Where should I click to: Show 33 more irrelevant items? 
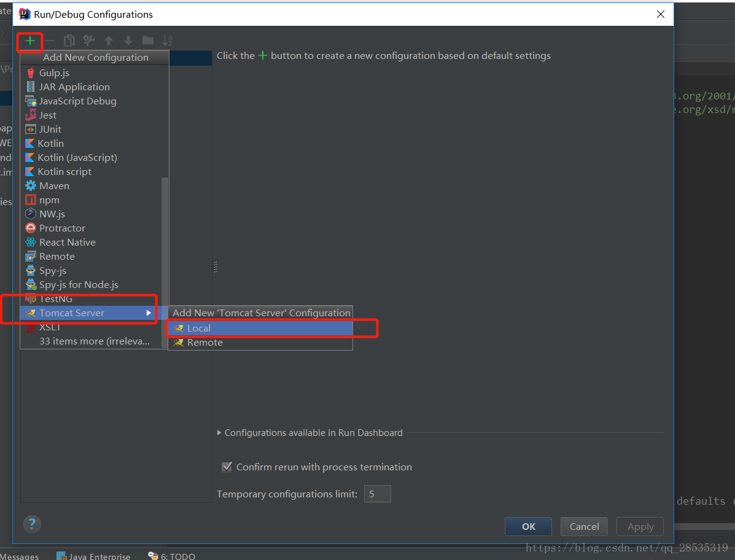coord(91,341)
